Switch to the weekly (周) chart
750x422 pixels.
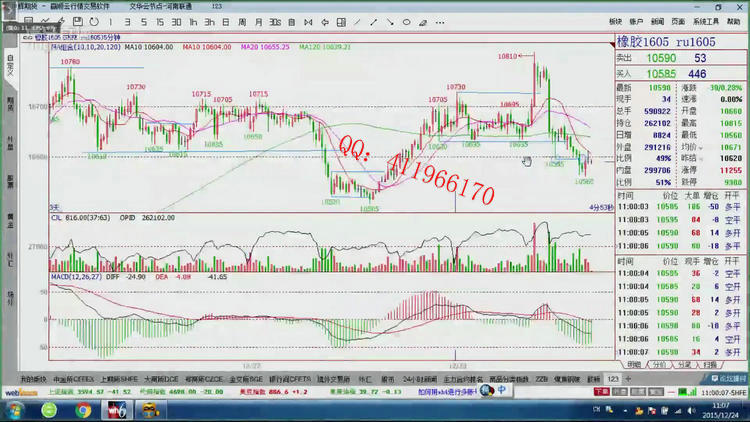[242, 22]
